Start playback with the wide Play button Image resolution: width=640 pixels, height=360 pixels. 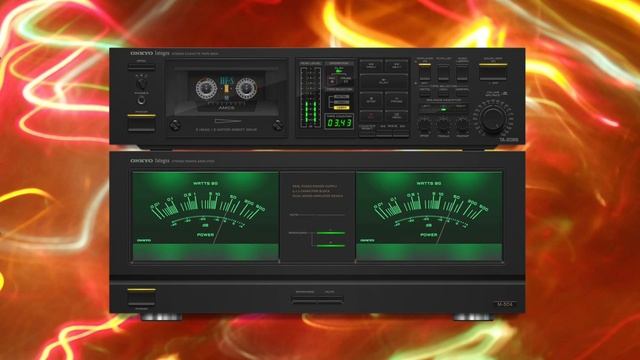384,82
